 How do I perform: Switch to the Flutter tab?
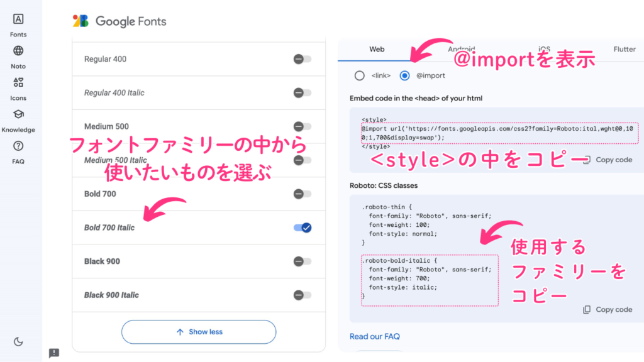[x=625, y=49]
